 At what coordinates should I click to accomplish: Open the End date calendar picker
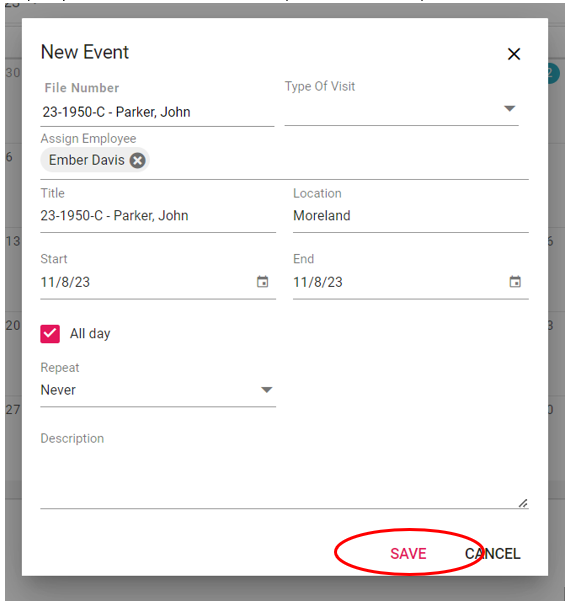coord(515,282)
